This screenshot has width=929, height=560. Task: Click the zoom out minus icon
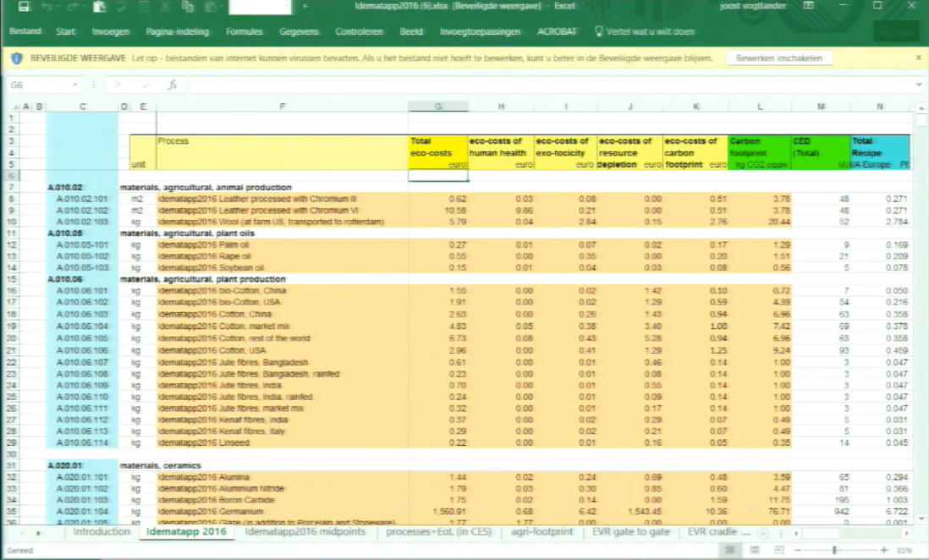point(798,551)
